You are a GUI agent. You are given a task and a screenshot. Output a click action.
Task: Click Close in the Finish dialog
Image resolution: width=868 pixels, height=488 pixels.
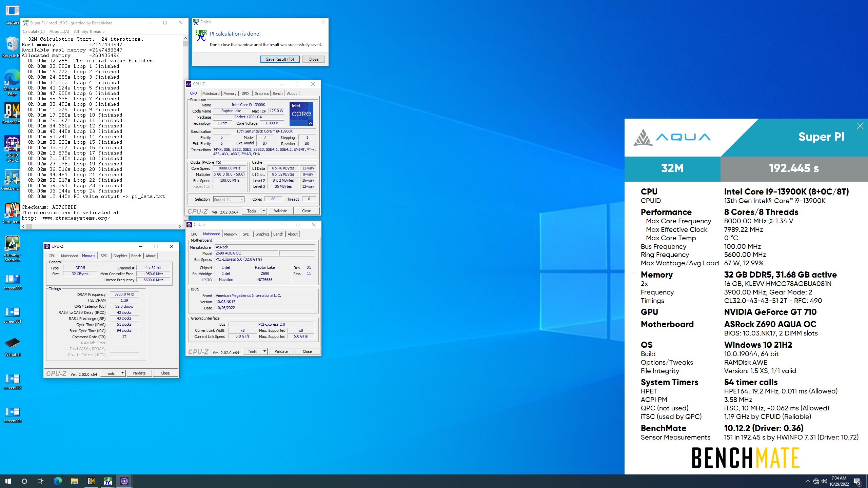coord(313,59)
